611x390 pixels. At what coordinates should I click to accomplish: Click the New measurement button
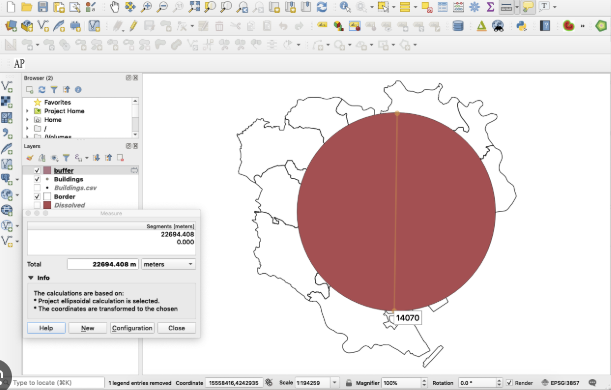(88, 328)
